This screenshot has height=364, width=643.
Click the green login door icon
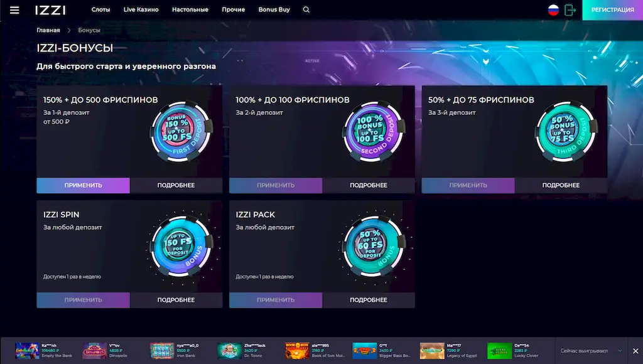pyautogui.click(x=570, y=10)
